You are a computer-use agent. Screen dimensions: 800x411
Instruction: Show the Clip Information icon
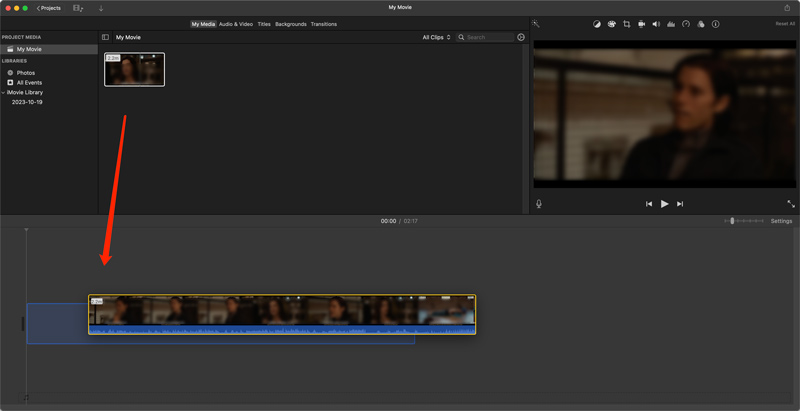pyautogui.click(x=715, y=24)
